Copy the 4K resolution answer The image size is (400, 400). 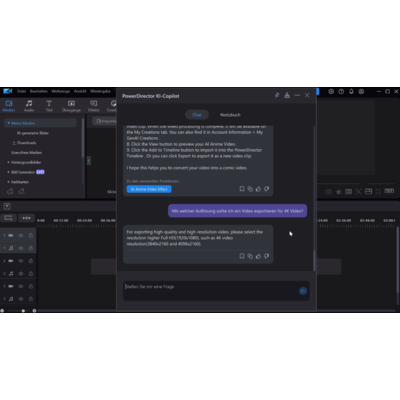pyautogui.click(x=250, y=256)
